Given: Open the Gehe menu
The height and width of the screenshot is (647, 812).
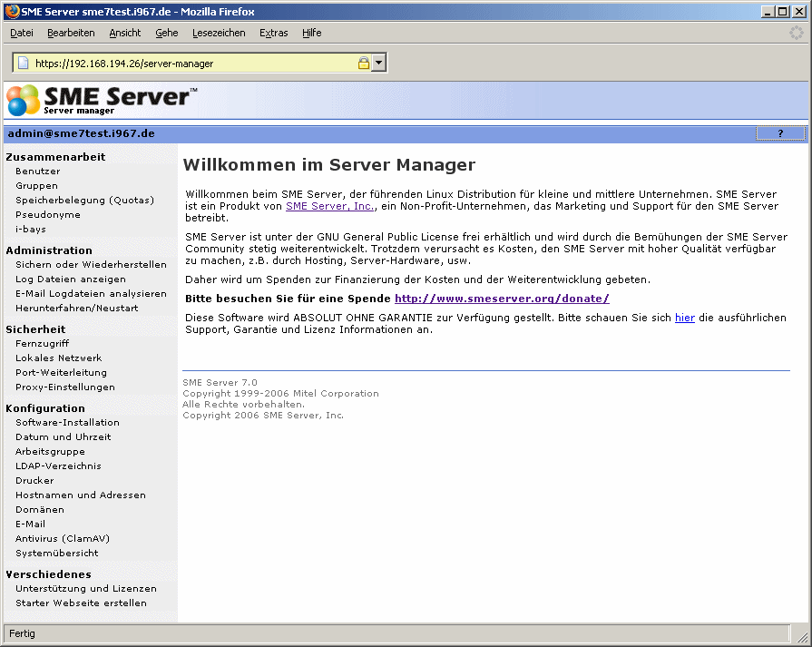Looking at the screenshot, I should (x=167, y=33).
